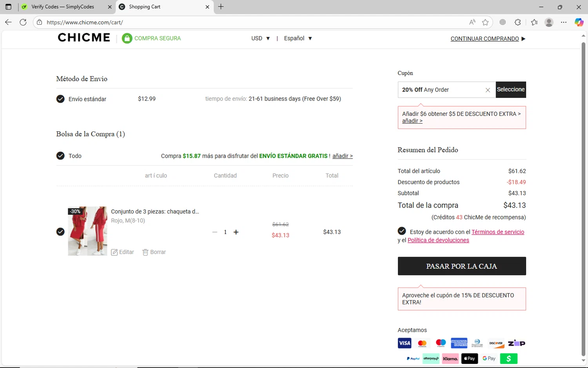This screenshot has height=368, width=588.
Task: Click the 15% DE DESCUENTO EXTRA notice
Action: [462, 299]
